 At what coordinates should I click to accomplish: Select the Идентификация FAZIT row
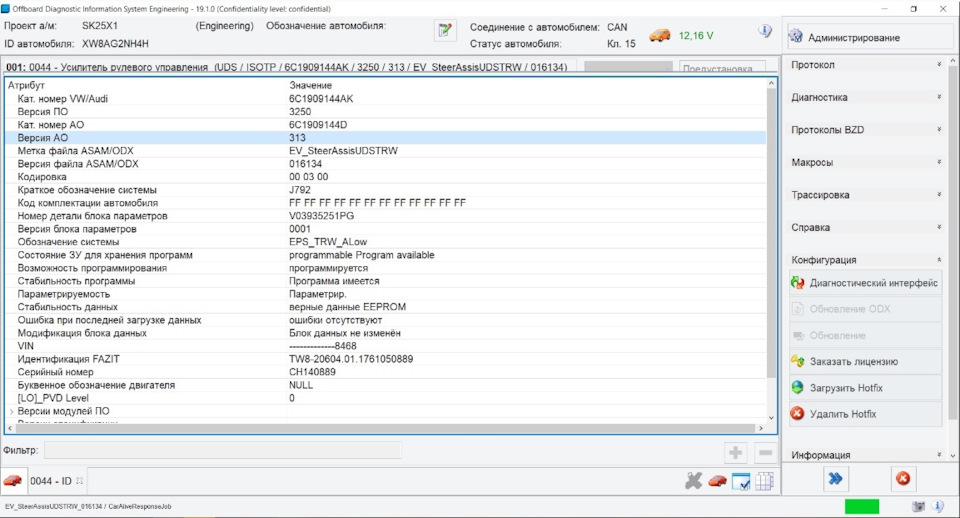386,359
